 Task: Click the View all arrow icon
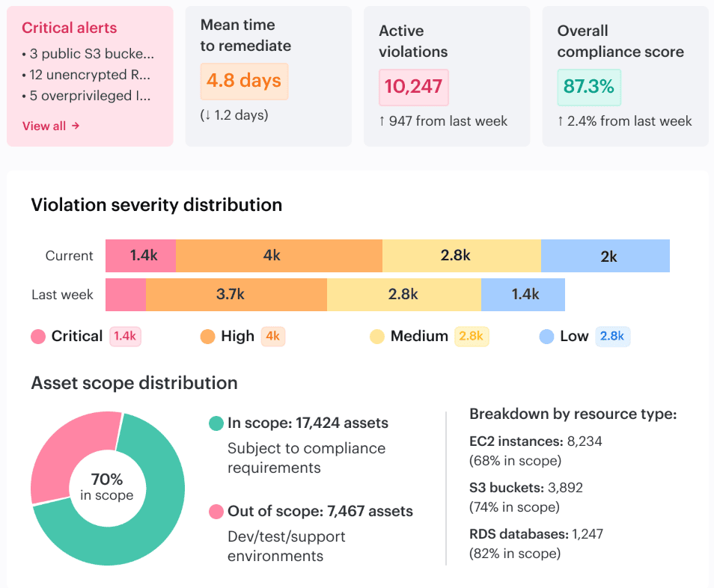click(76, 126)
